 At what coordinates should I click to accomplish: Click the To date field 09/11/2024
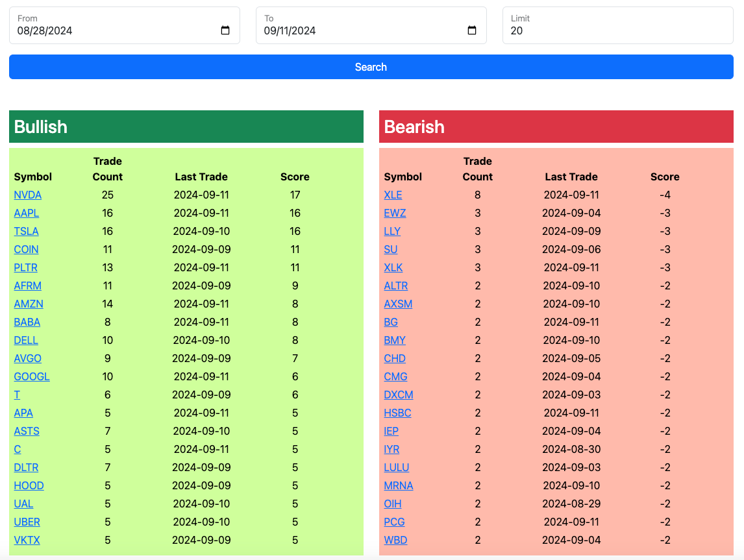[x=371, y=25]
